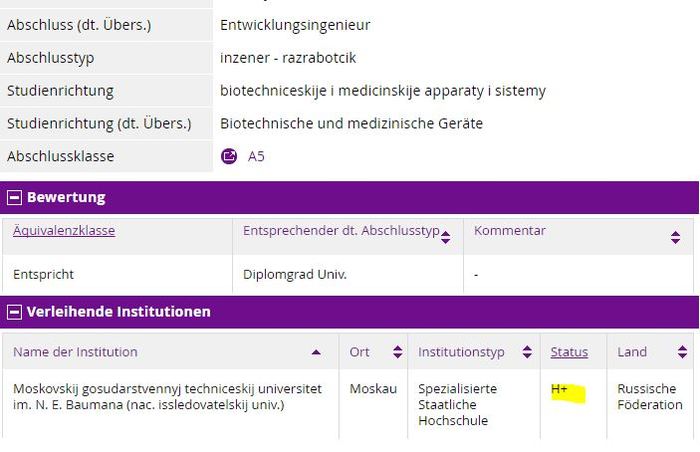The width and height of the screenshot is (700, 452).
Task: Open the Abschlussklasse external link icon
Action: pos(229,156)
